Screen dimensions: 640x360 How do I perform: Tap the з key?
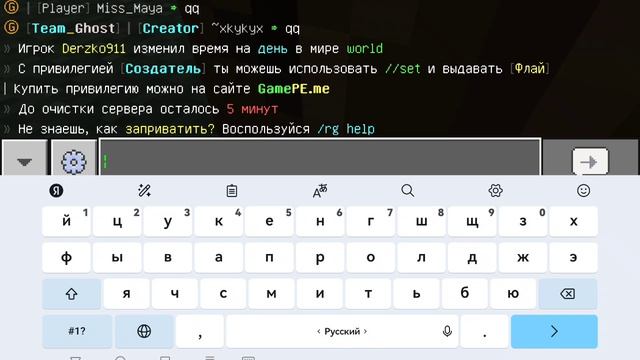(523, 221)
